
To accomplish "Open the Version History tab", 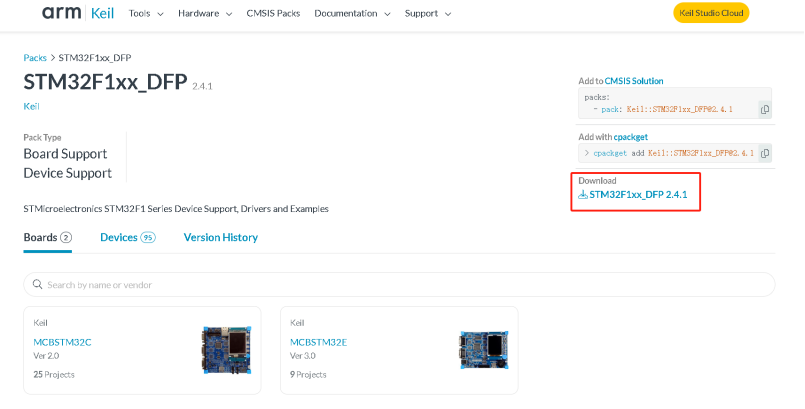I will [221, 237].
